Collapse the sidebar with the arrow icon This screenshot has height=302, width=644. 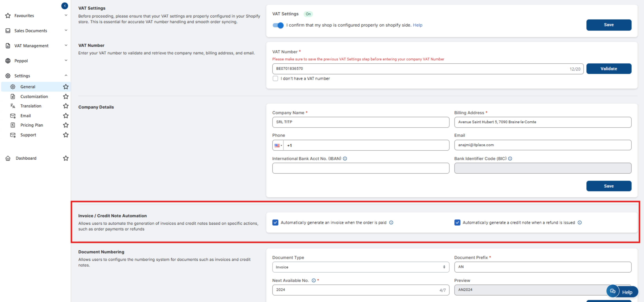coord(64,6)
